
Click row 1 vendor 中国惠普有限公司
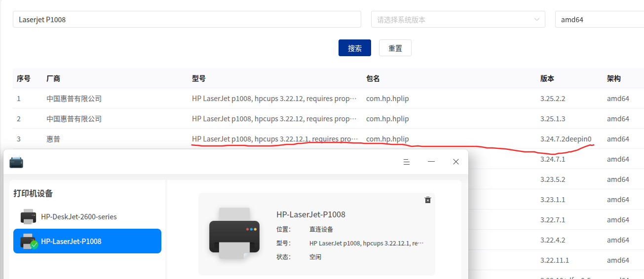point(74,99)
